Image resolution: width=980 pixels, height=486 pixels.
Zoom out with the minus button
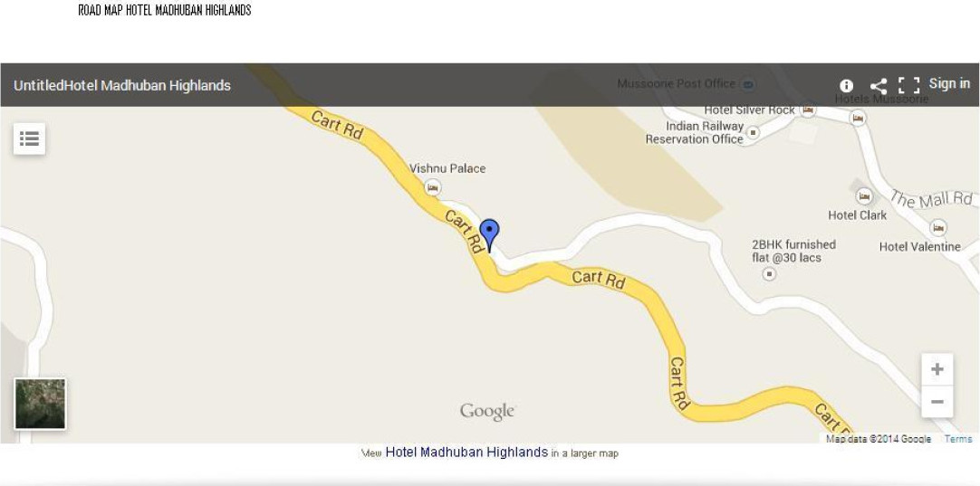point(937,402)
